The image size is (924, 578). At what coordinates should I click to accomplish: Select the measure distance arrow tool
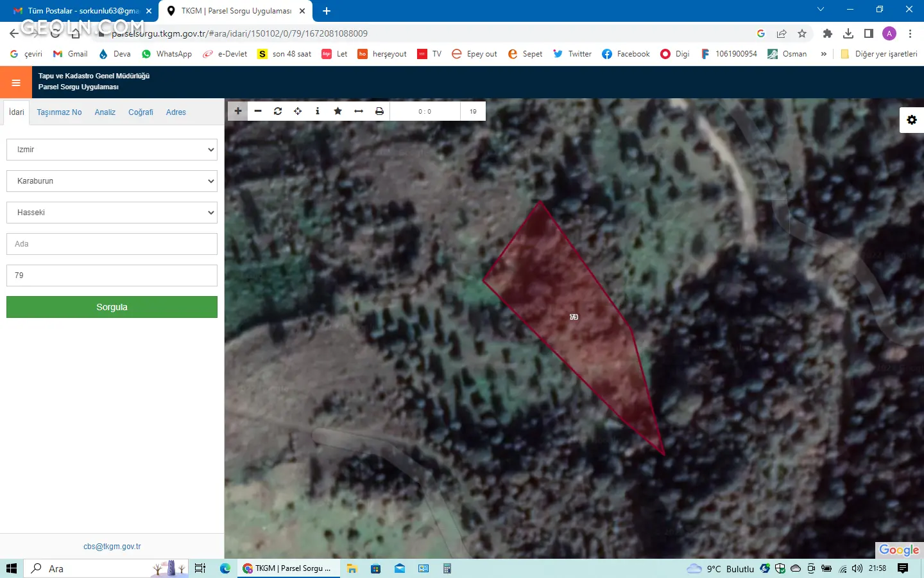tap(359, 111)
